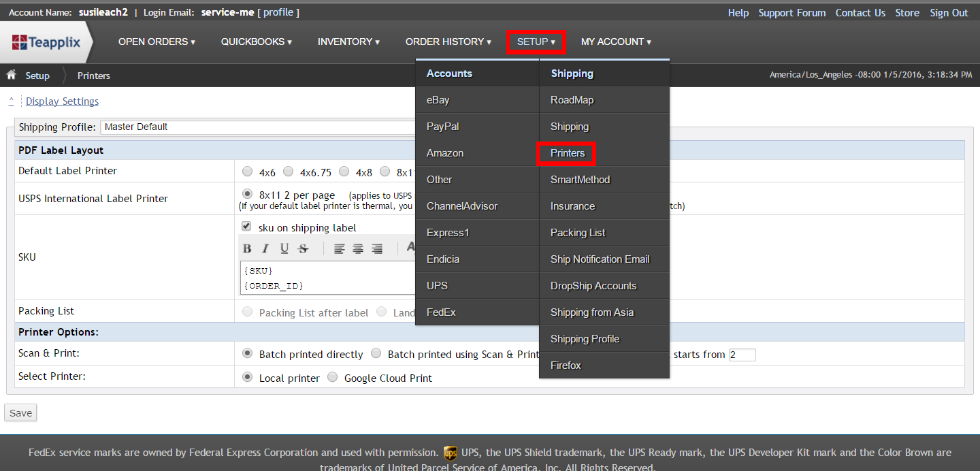Screen dimensions: 980x471
Task: Click Shipping Profile in the Setup dropdown menu
Action: coord(604,339)
